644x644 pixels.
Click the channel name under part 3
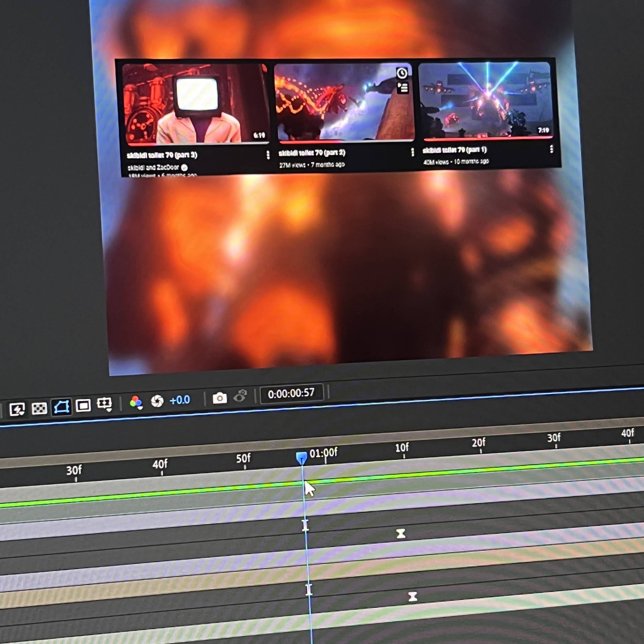[x=154, y=167]
